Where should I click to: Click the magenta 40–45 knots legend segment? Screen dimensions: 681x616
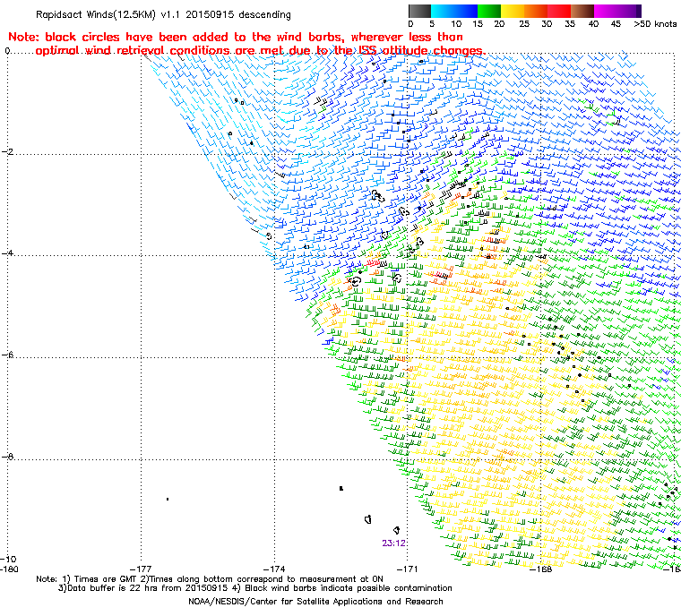(607, 11)
